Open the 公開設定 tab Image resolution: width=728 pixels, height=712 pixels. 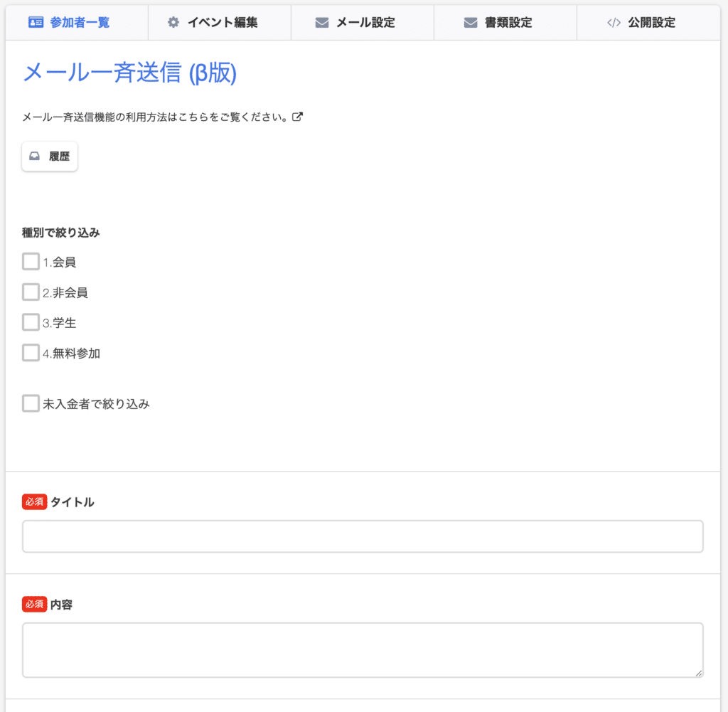(x=648, y=22)
